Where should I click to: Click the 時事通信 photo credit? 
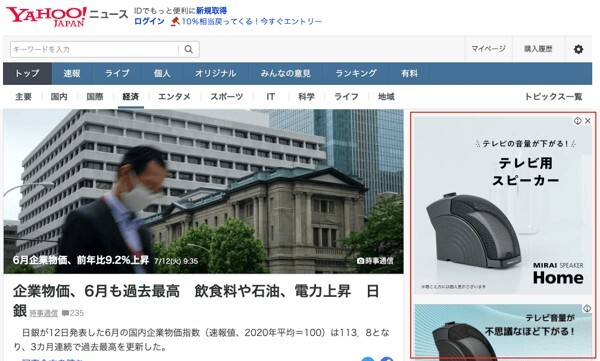click(x=375, y=261)
